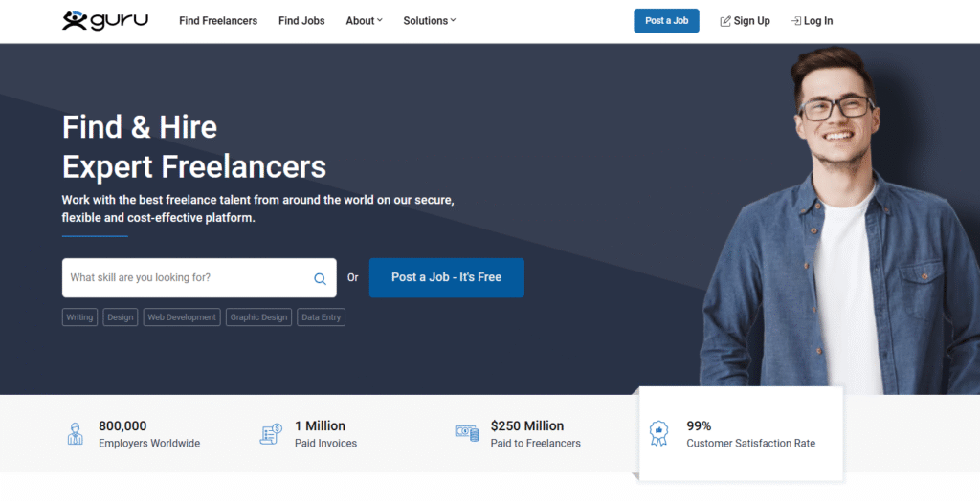Click the search magnifier icon
The width and height of the screenshot is (980, 501).
click(x=320, y=278)
